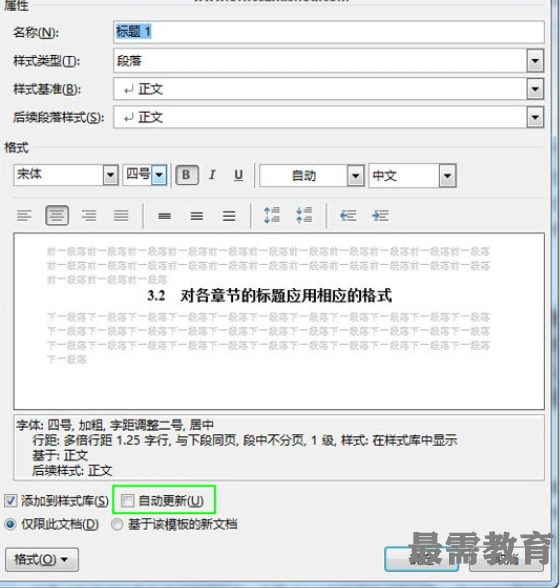Open the 格式(O) button menu
This screenshot has width=560, height=588.
[42, 560]
